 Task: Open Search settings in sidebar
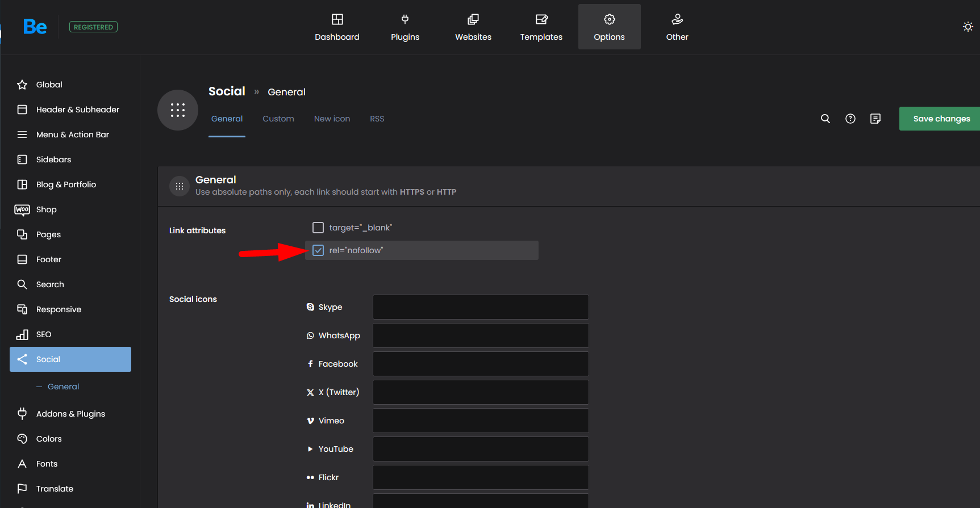click(70, 284)
